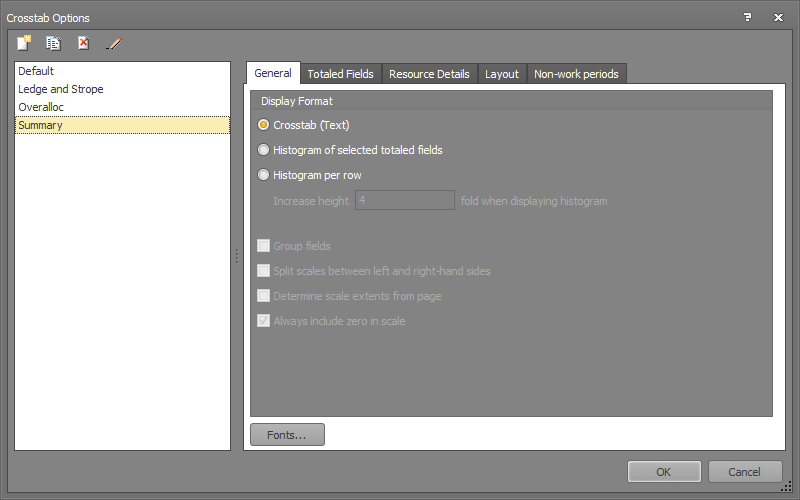Viewport: 800px width, 500px height.
Task: Click the Help question mark icon
Action: pyautogui.click(x=747, y=18)
